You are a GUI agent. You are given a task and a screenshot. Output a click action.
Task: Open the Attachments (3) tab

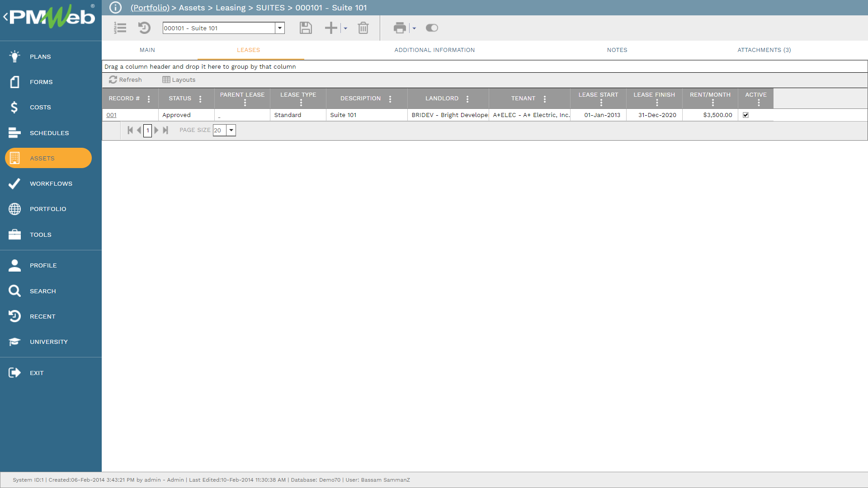[764, 50]
